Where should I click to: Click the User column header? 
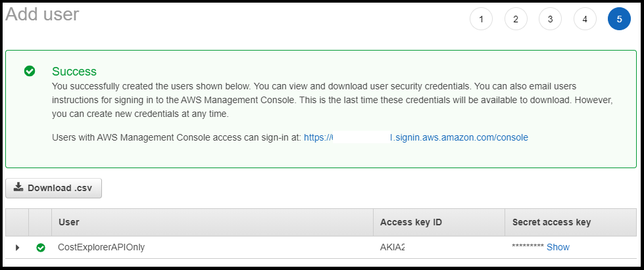(x=69, y=222)
